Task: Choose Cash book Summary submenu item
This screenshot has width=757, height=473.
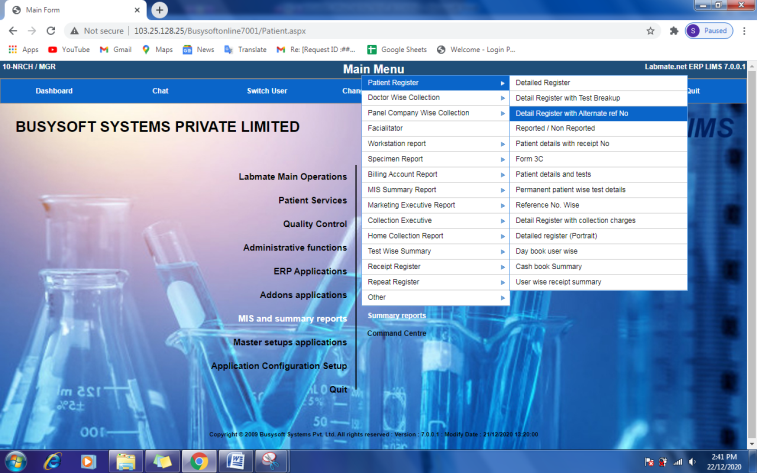Action: [x=598, y=267]
